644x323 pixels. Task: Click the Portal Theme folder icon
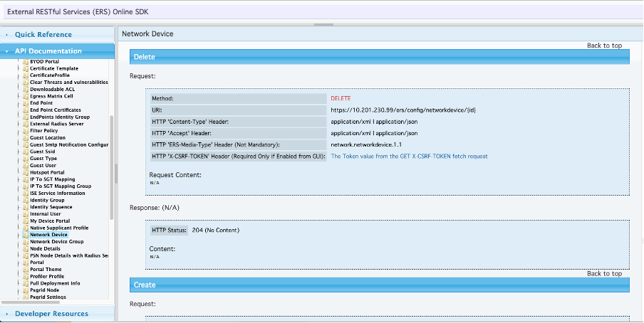click(x=26, y=269)
